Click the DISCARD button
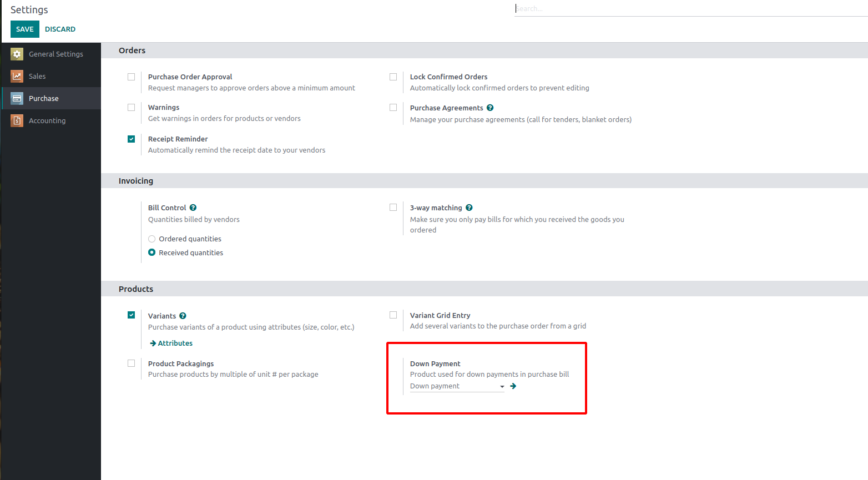 [x=60, y=29]
